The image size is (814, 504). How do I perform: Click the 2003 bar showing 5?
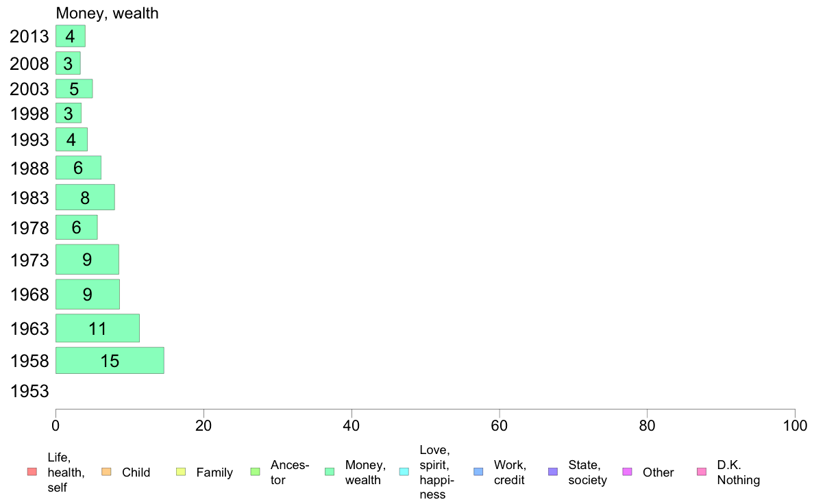tap(74, 89)
